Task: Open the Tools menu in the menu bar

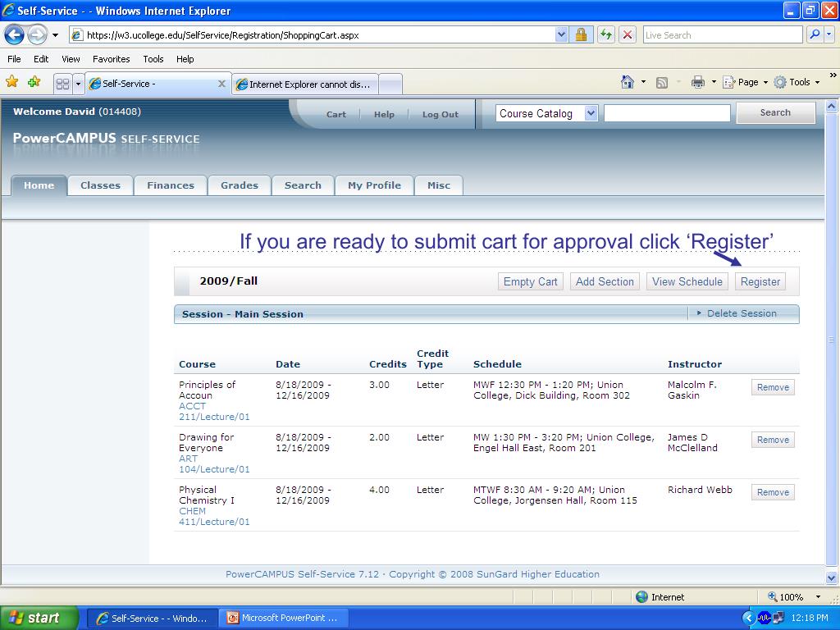Action: [x=153, y=59]
